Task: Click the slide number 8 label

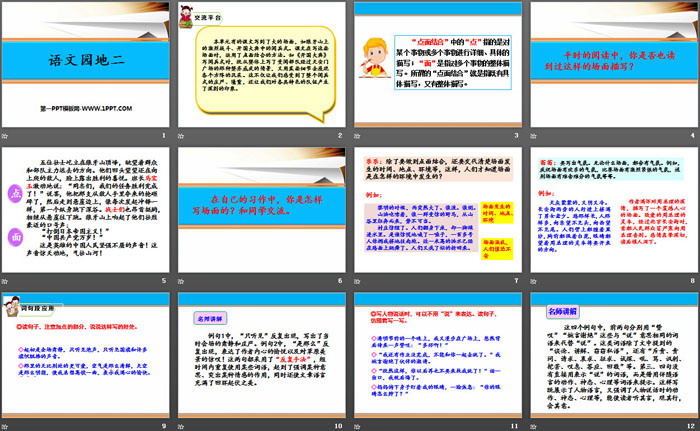Action: click(x=692, y=280)
